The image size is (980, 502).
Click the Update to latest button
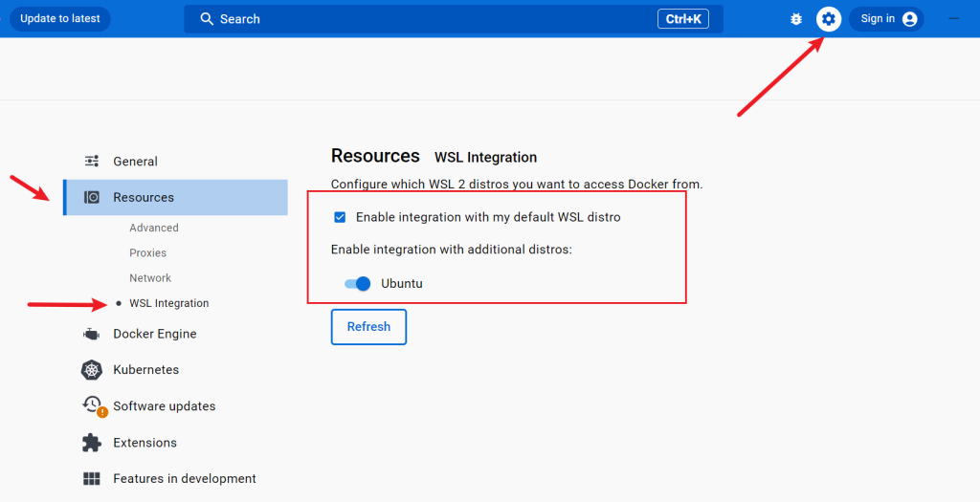coord(59,19)
